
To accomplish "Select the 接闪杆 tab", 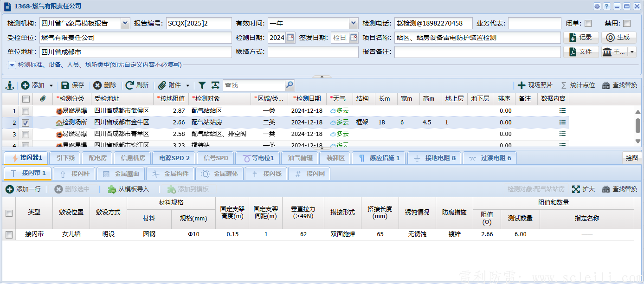I will click(73, 174).
